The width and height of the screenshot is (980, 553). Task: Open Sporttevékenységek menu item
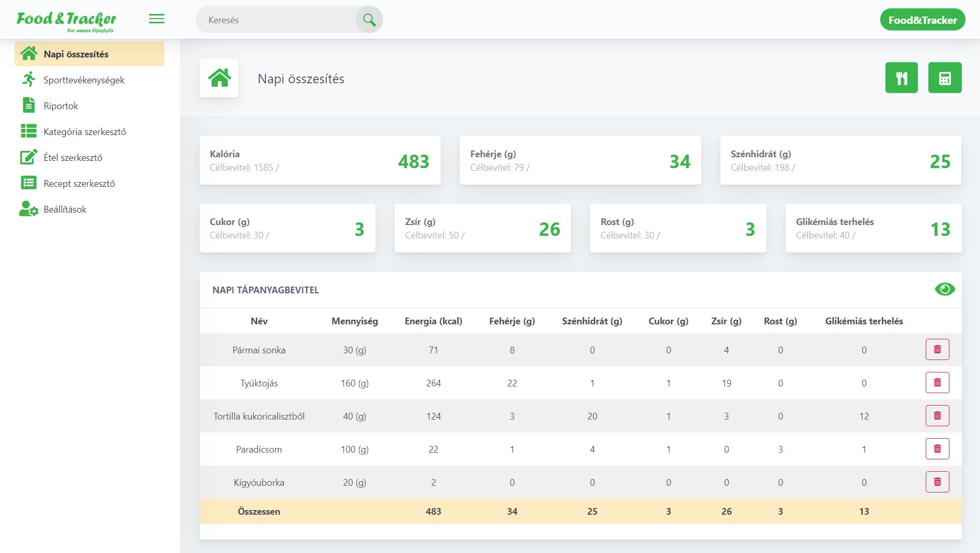pos(89,80)
